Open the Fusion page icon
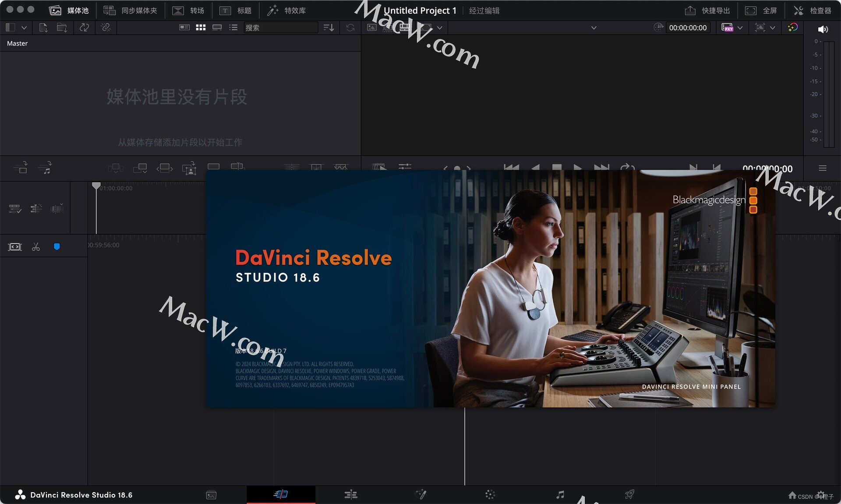 (420, 495)
